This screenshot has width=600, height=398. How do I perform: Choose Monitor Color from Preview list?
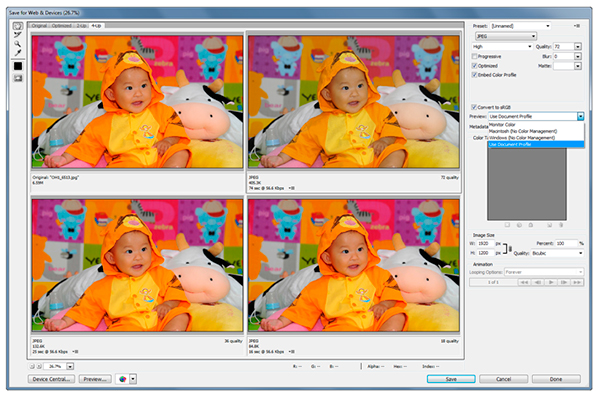[x=536, y=125]
